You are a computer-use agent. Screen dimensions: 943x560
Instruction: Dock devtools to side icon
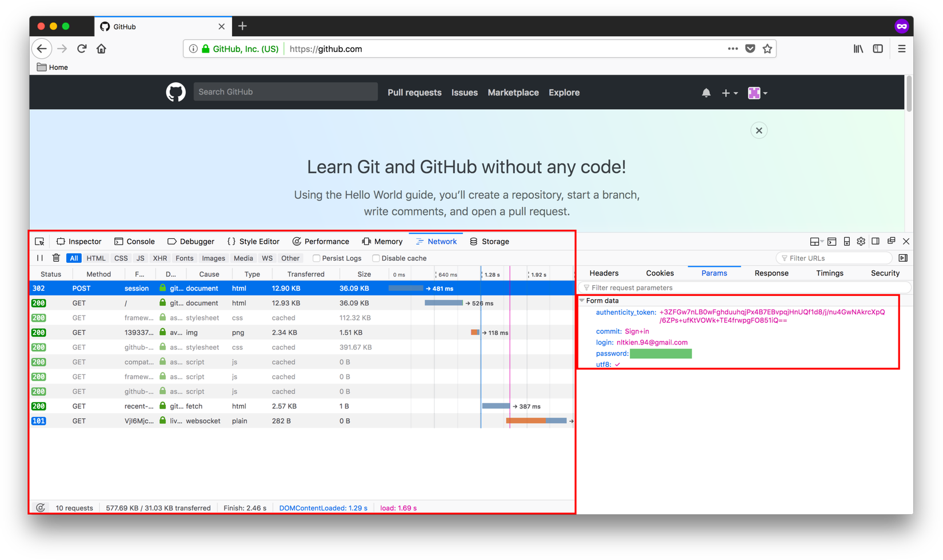point(876,241)
